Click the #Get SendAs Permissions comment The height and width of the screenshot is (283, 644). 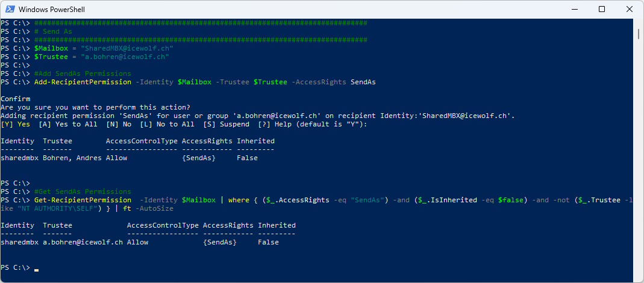(x=83, y=191)
